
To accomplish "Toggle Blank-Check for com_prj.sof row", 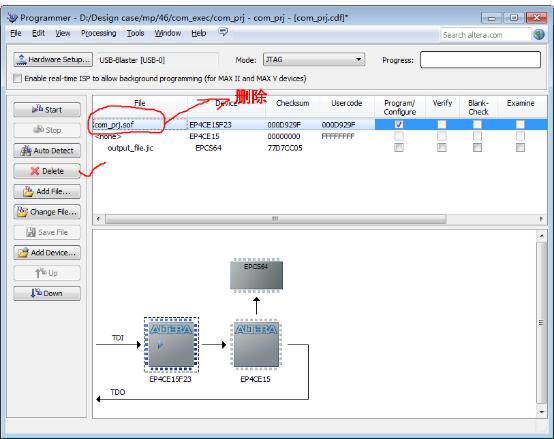I will click(477, 124).
